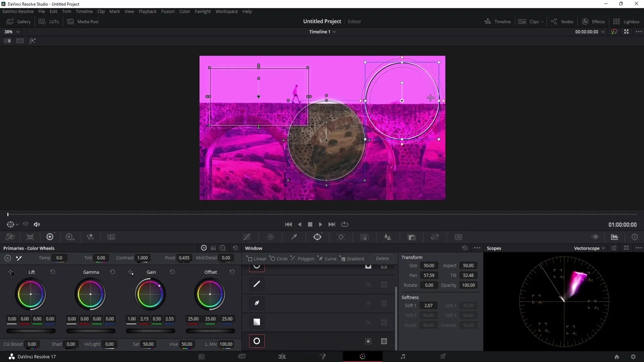Click the Curves adjustment tool icon
This screenshot has width=644, height=362.
[247, 237]
